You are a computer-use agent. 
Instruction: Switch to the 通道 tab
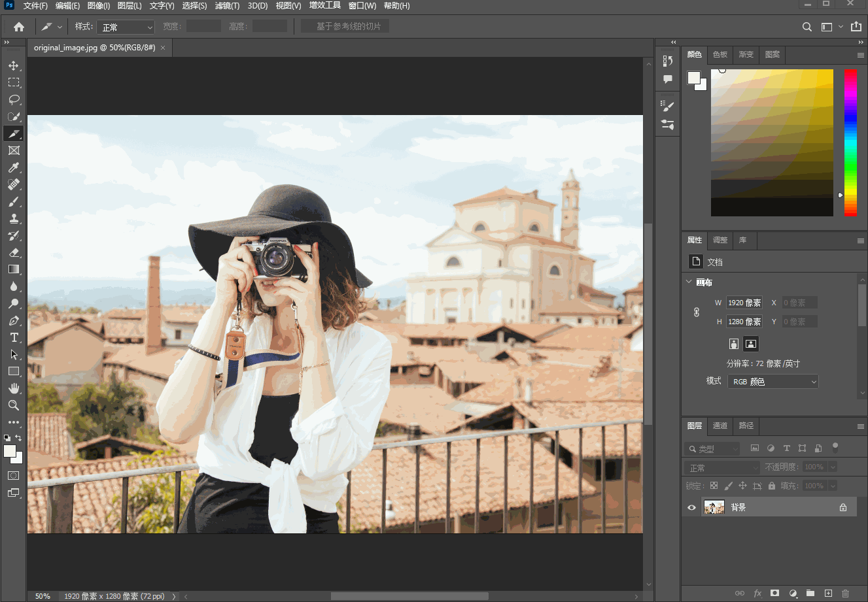[x=720, y=426]
